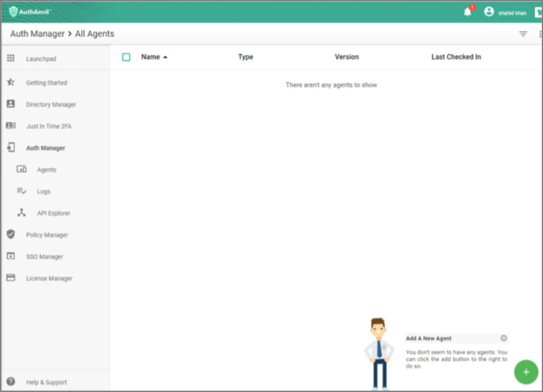Open Just In Time 2FA

pyautogui.click(x=49, y=126)
